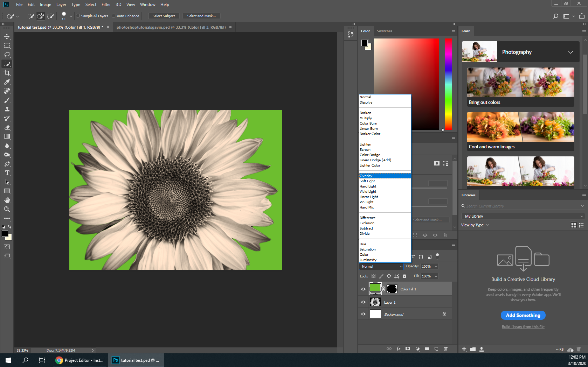Viewport: 588px width, 367px height.
Task: Enable Auto-Enhance checkbox
Action: tap(113, 16)
